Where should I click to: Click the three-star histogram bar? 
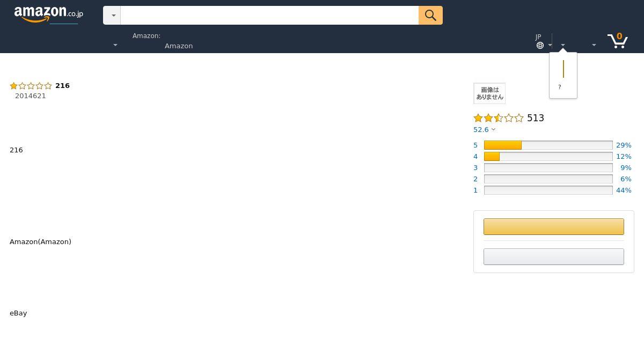tap(548, 168)
